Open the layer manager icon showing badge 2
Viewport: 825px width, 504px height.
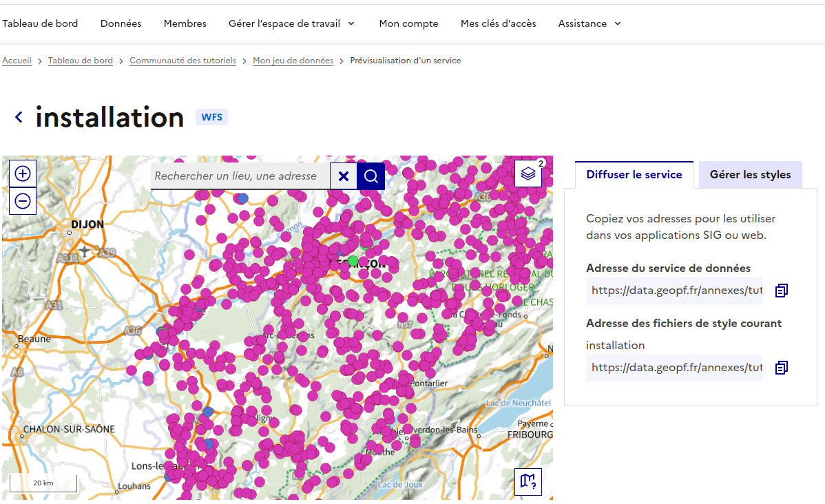click(x=528, y=174)
